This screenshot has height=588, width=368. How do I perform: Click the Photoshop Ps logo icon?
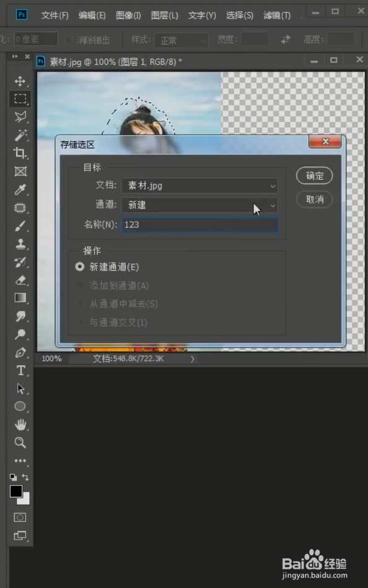coord(22,15)
